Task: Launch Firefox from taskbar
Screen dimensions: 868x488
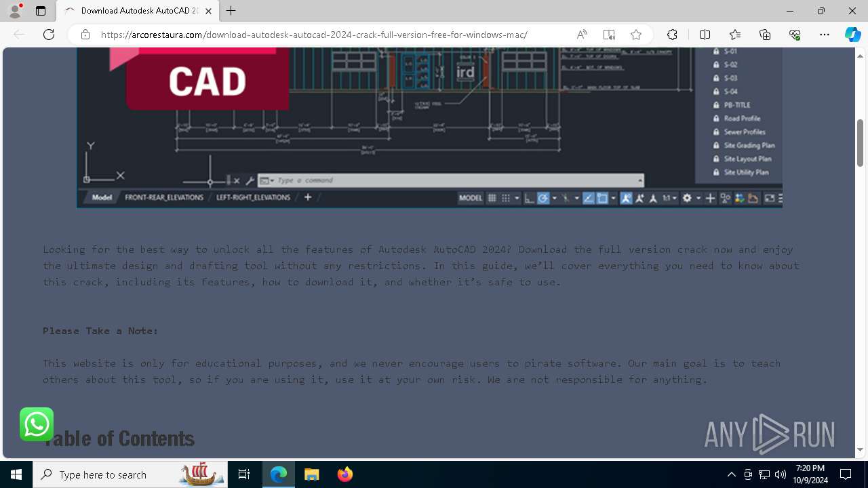Action: point(344,474)
